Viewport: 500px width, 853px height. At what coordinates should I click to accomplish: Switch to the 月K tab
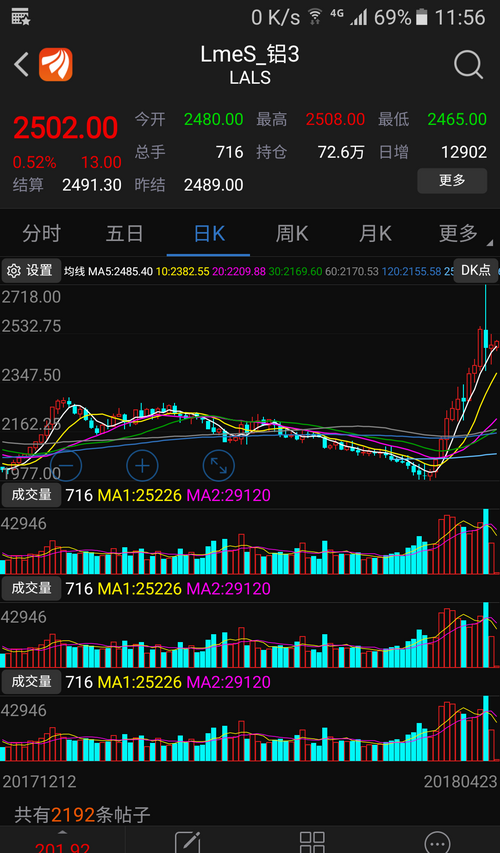[x=375, y=234]
